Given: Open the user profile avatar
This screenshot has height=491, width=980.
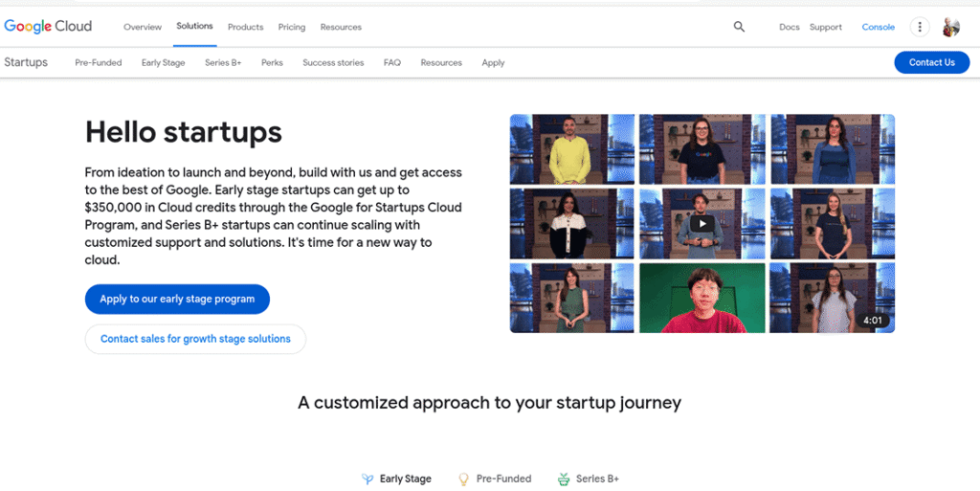Looking at the screenshot, I should (950, 27).
